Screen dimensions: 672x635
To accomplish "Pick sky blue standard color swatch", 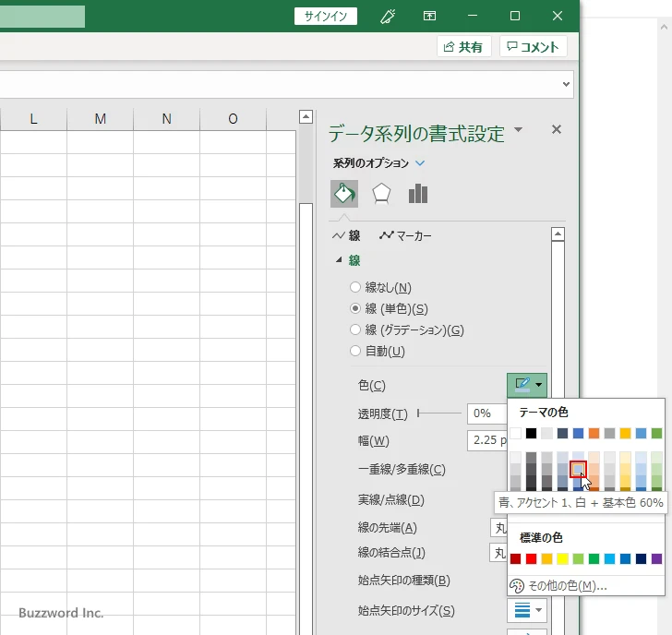I will click(x=609, y=558).
